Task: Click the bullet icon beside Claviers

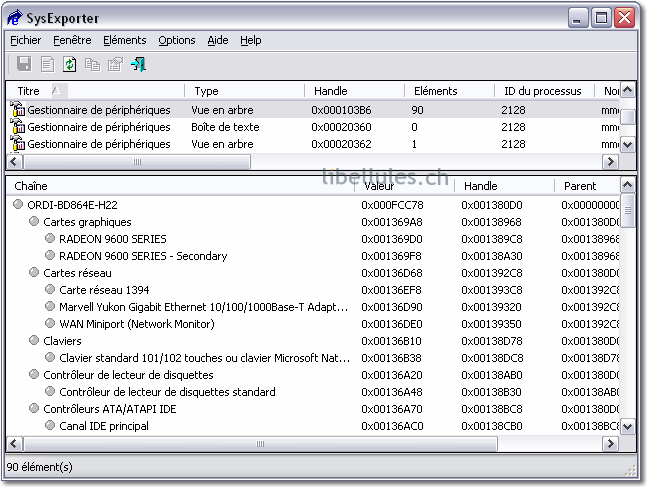Action: [34, 340]
